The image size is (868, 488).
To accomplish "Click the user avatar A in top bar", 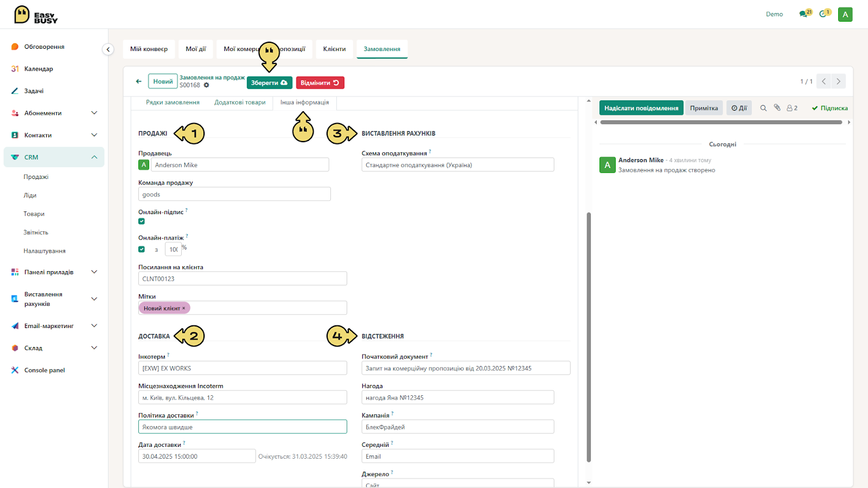I will [845, 15].
